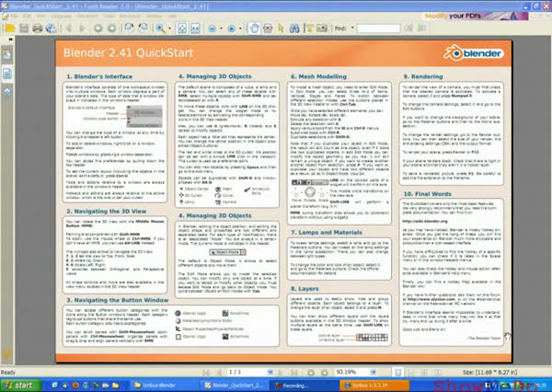Activate the Hand tool
Image resolution: width=552 pixels, height=392 pixels.
pyautogui.click(x=254, y=29)
